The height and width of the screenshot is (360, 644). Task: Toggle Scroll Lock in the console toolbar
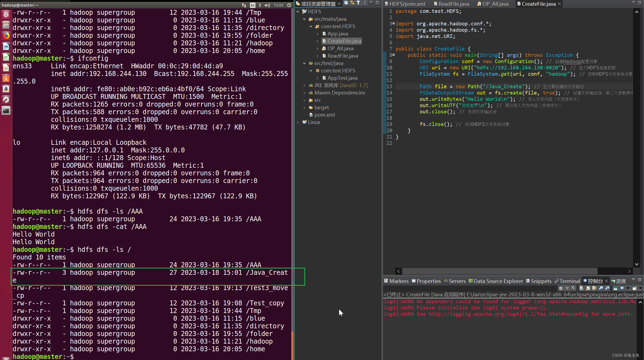point(588,288)
